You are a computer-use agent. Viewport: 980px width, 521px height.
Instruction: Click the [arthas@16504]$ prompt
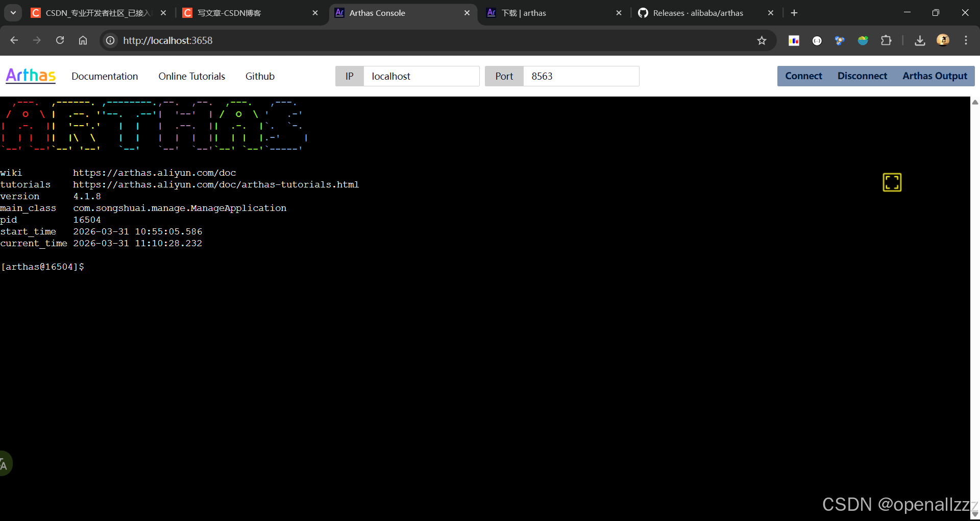42,267
